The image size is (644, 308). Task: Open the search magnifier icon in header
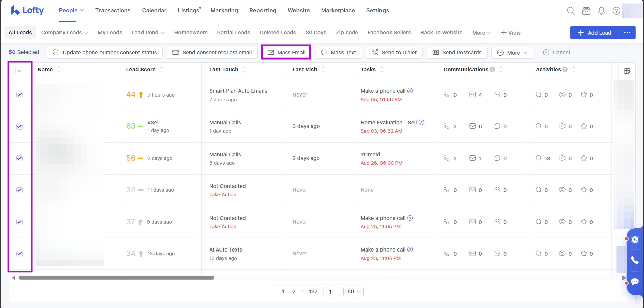pos(571,11)
